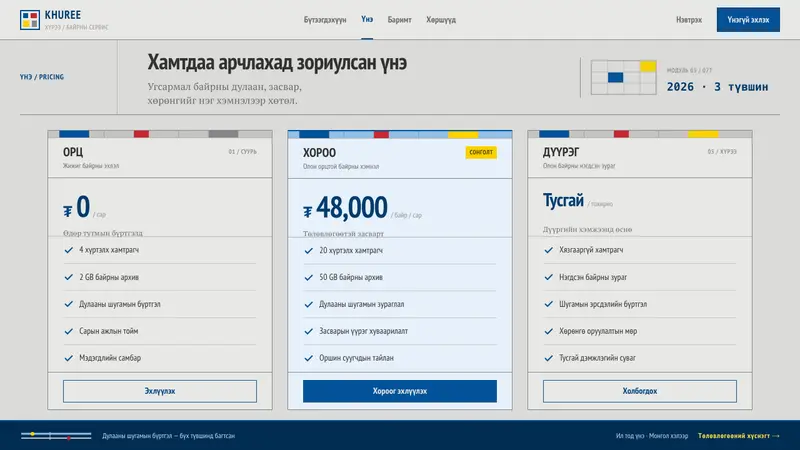This screenshot has width=800, height=450.
Task: Click the 'Өдөр тутмын бүртгэлд' subtitle
Action: [103, 233]
